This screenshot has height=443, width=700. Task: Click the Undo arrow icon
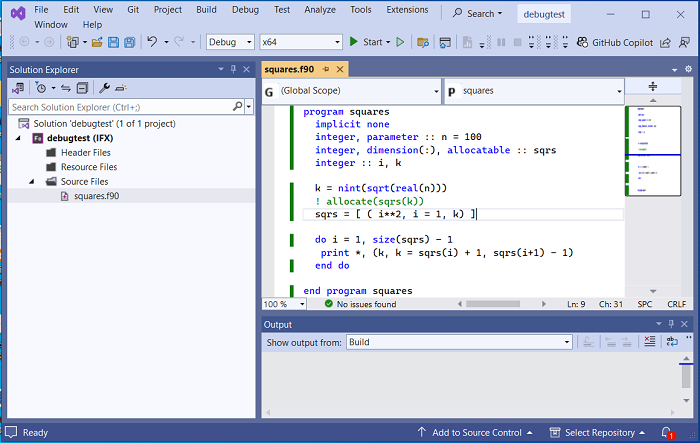click(x=152, y=42)
